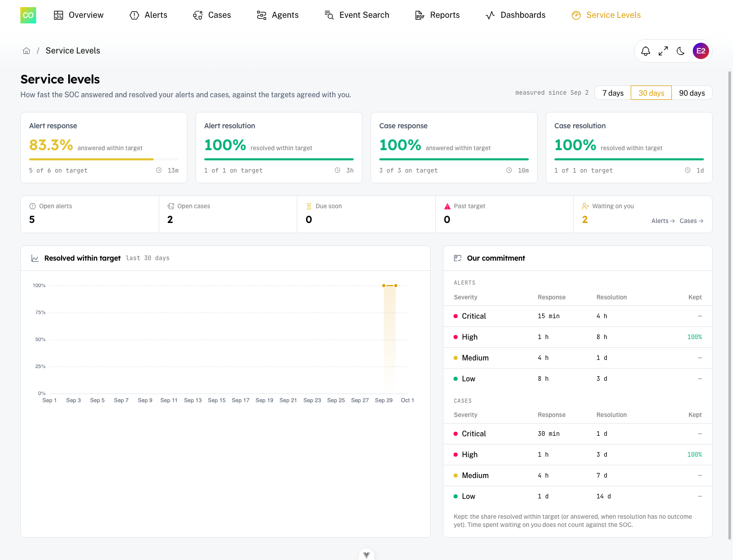Follow the Cases link under Waiting on you
Viewport: 733px width, 560px height.
tap(692, 221)
